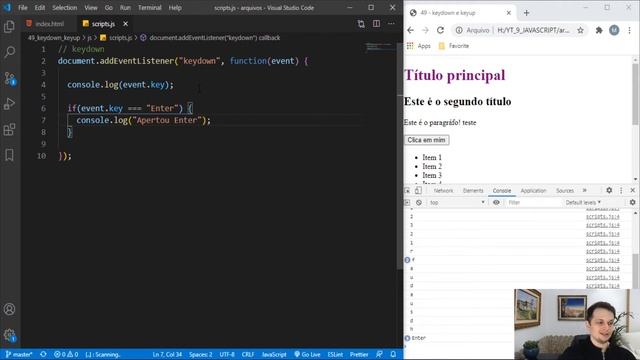Open the Explorer view in VS Code
Screen dimensions: 640x360
tap(9, 27)
